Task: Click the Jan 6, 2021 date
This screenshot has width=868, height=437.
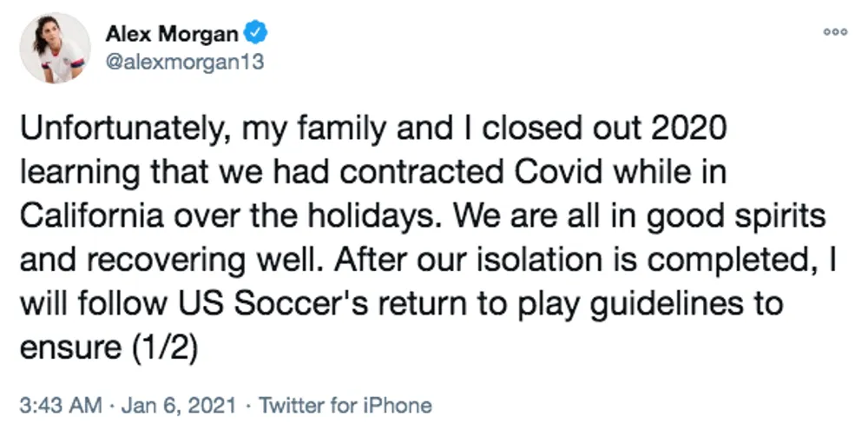Action: [x=179, y=406]
